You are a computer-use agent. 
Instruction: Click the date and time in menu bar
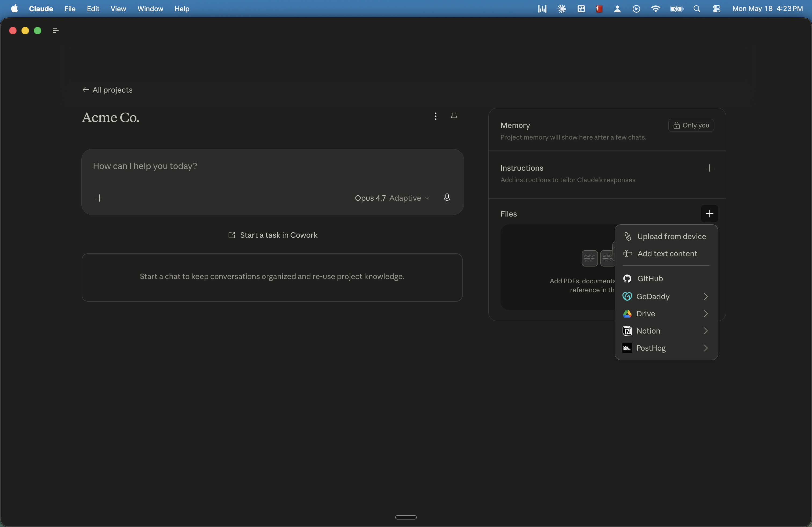[767, 9]
